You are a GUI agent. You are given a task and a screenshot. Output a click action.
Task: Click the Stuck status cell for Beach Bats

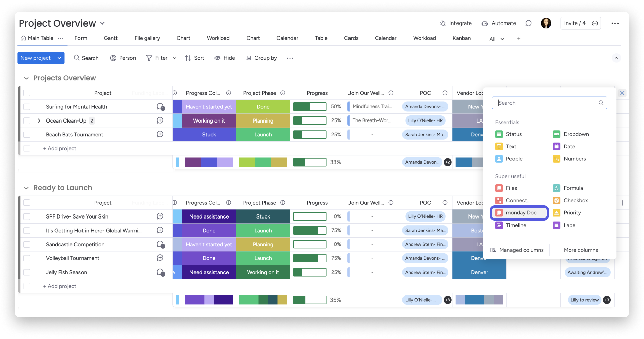tap(209, 135)
